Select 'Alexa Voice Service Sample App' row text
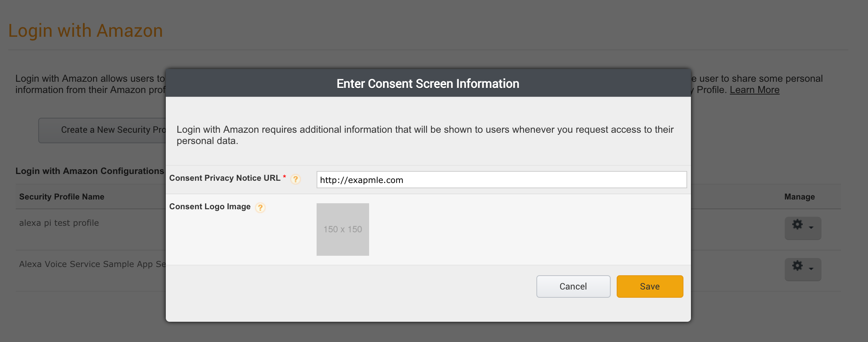This screenshot has width=868, height=342. coord(92,264)
